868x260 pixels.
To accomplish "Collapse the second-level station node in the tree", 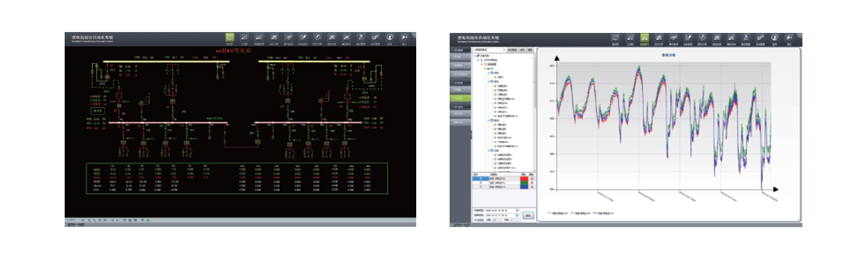I will [x=478, y=60].
